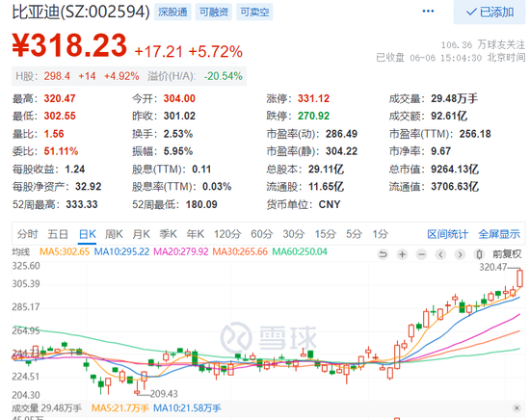Click the MA10:295.22 indicator label

[121, 251]
